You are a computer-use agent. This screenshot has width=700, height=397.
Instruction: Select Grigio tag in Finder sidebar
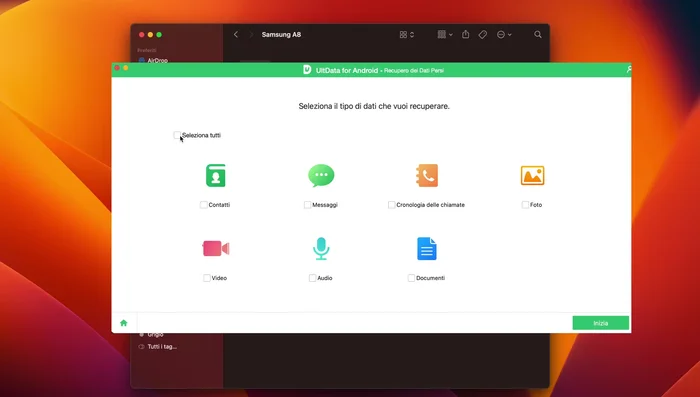click(152, 334)
